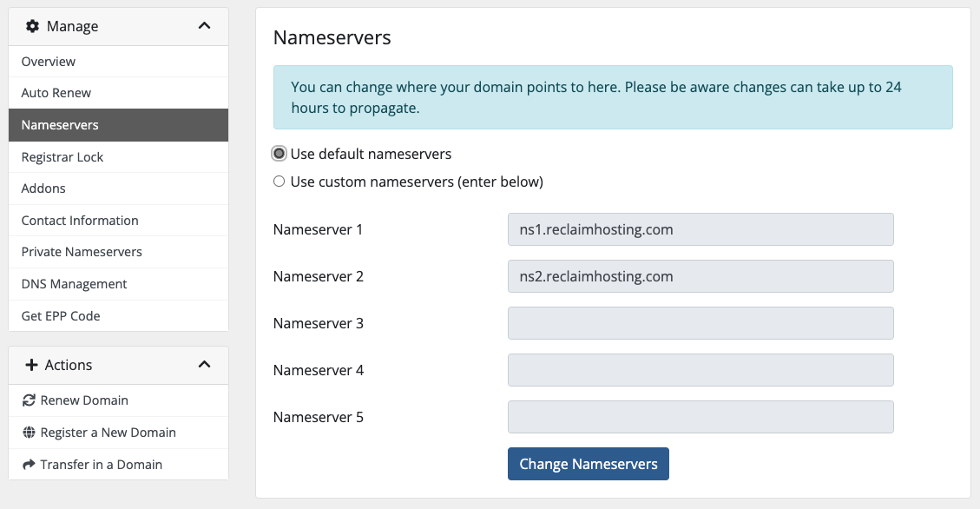The width and height of the screenshot is (980, 509).
Task: Open Get EPP Code in sidebar
Action: [118, 316]
